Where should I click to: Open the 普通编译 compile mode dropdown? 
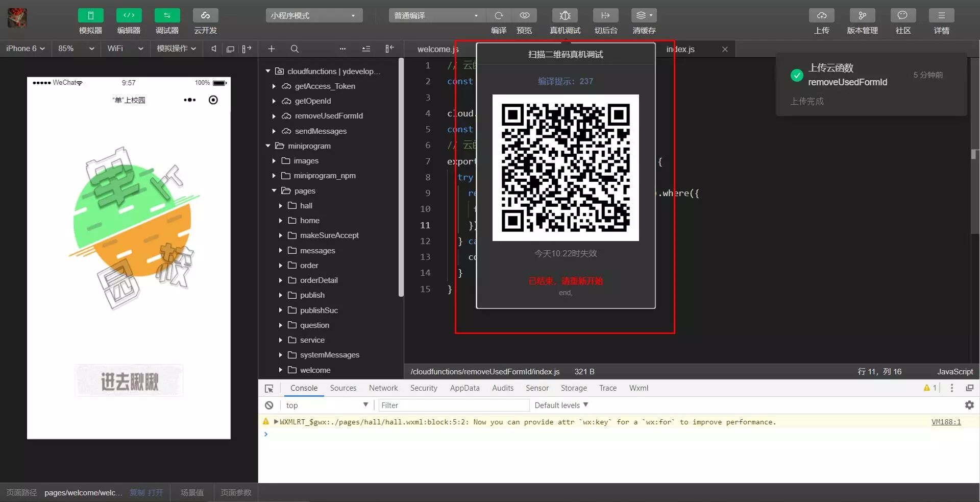(x=437, y=15)
